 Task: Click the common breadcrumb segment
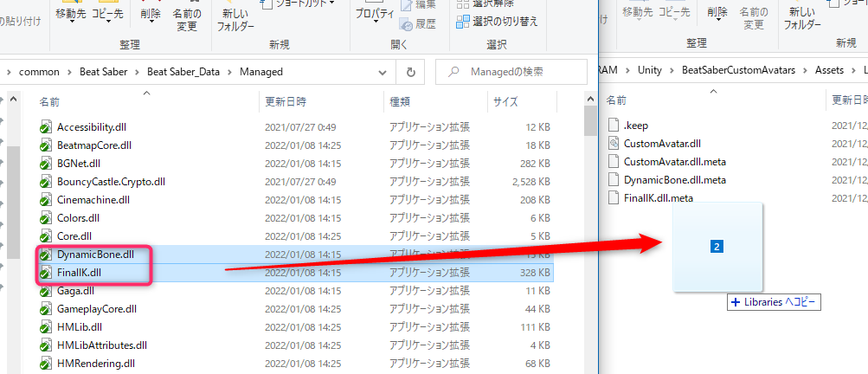pos(39,72)
